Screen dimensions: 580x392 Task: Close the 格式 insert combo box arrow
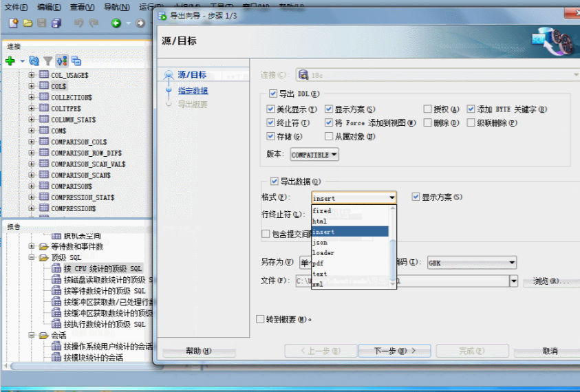391,198
